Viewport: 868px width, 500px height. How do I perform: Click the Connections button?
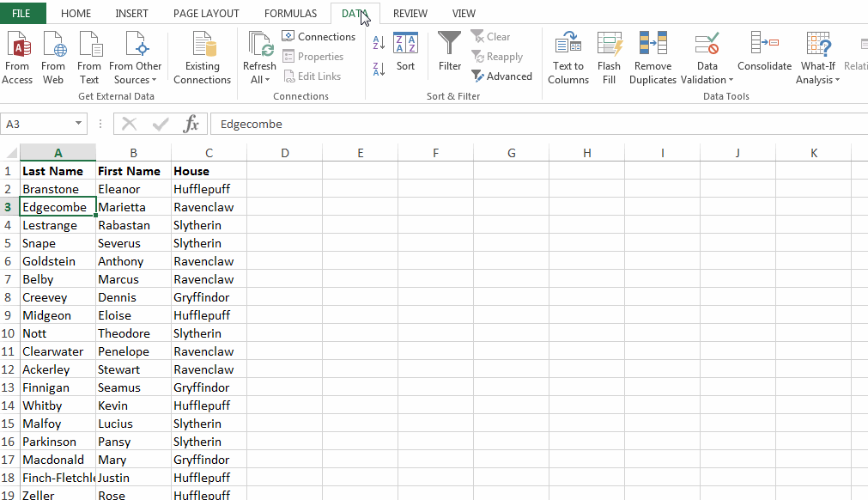pos(319,36)
